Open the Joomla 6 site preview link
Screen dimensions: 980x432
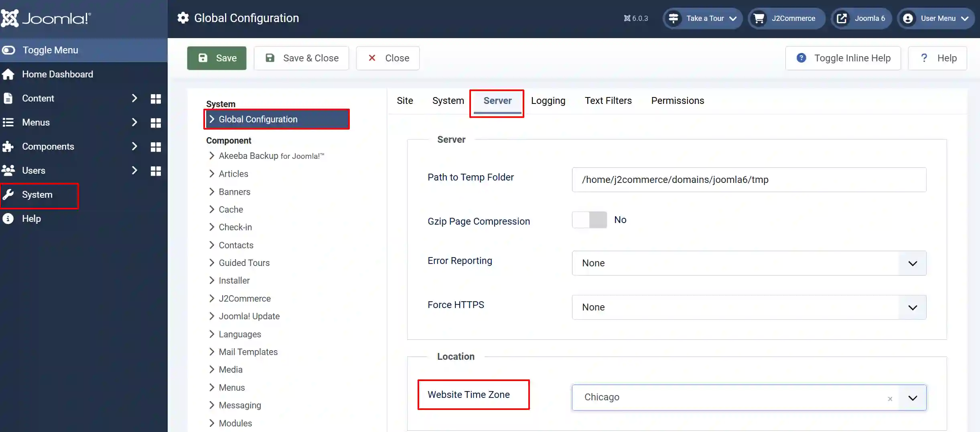[x=861, y=18]
